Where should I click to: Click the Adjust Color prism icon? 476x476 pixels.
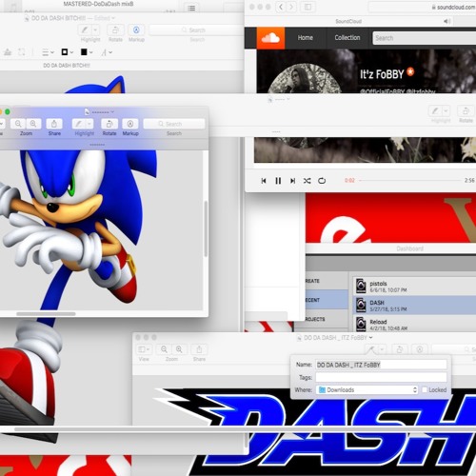click(x=8, y=52)
